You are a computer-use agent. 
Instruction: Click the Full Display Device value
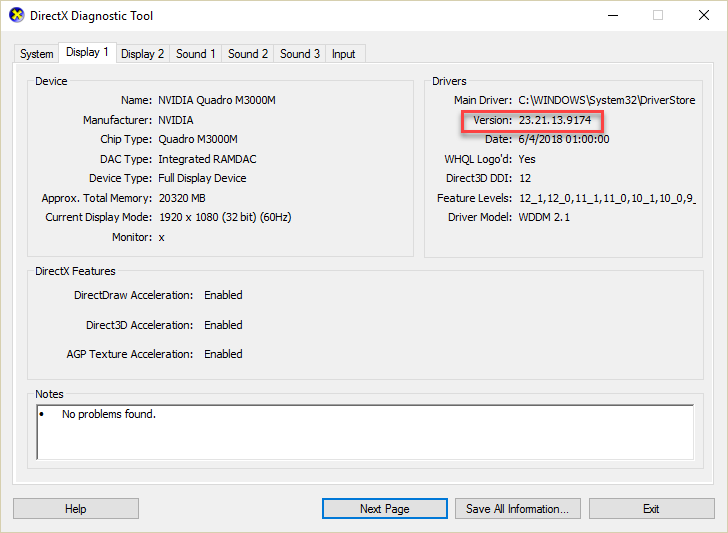click(202, 178)
